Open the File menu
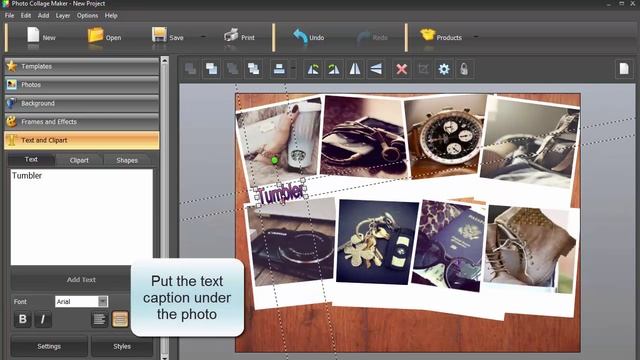This screenshot has width=640, height=360. [x=9, y=16]
